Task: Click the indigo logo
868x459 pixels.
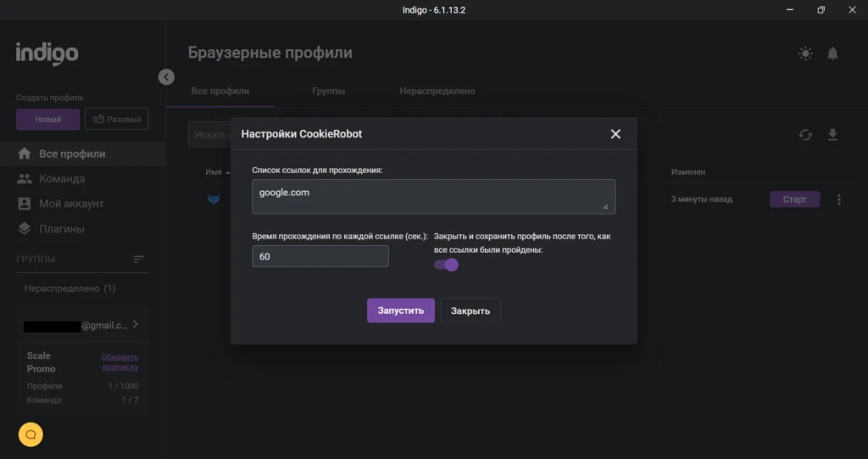Action: click(x=47, y=53)
